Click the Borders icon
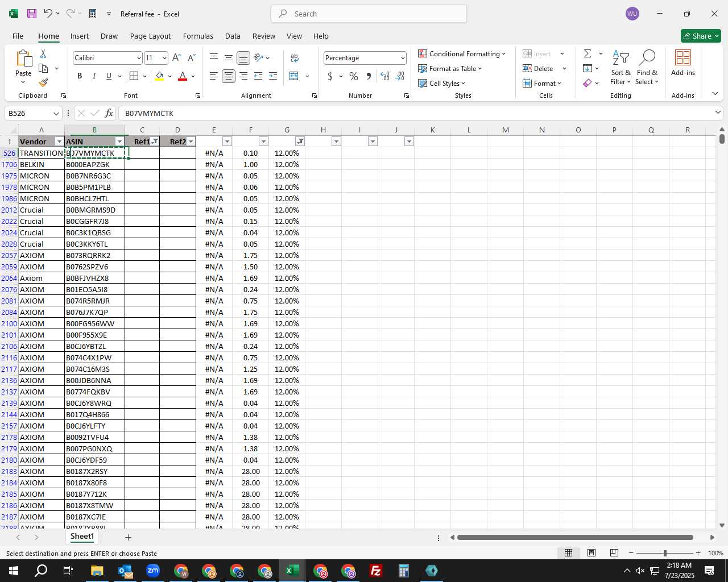Screen dimensions: 728x582 [134, 76]
